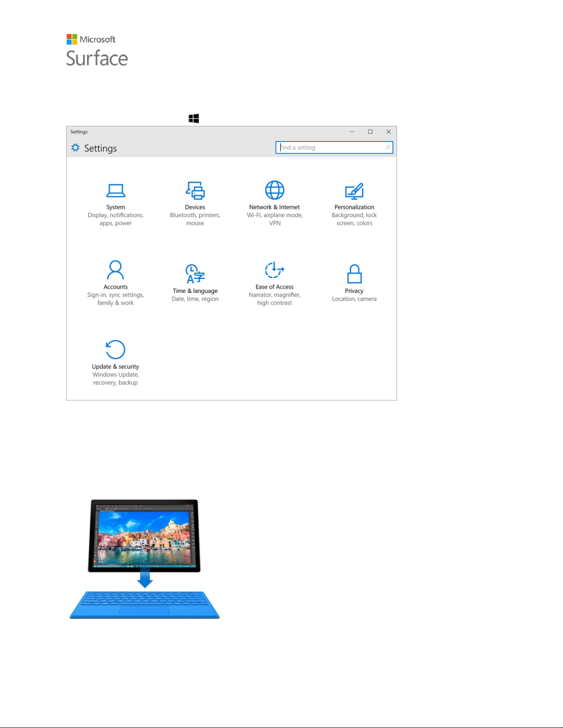Click 'Sign-in, sync settings, family & work' text
Screen dimensions: 563x728
pos(115,299)
